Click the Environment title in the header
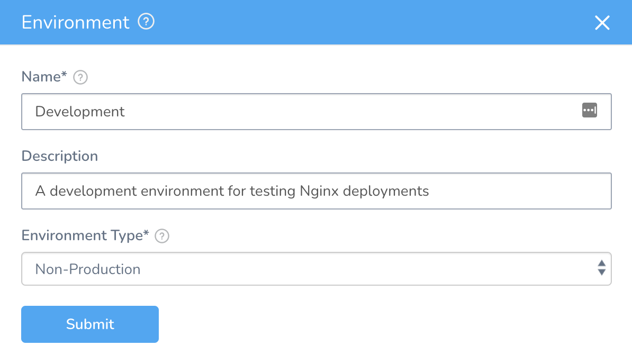 tap(75, 22)
